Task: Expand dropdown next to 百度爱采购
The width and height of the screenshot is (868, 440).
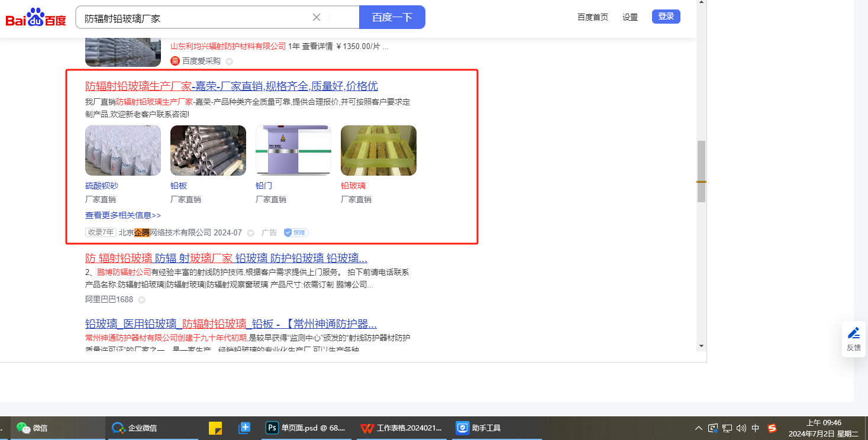Action: 229,62
